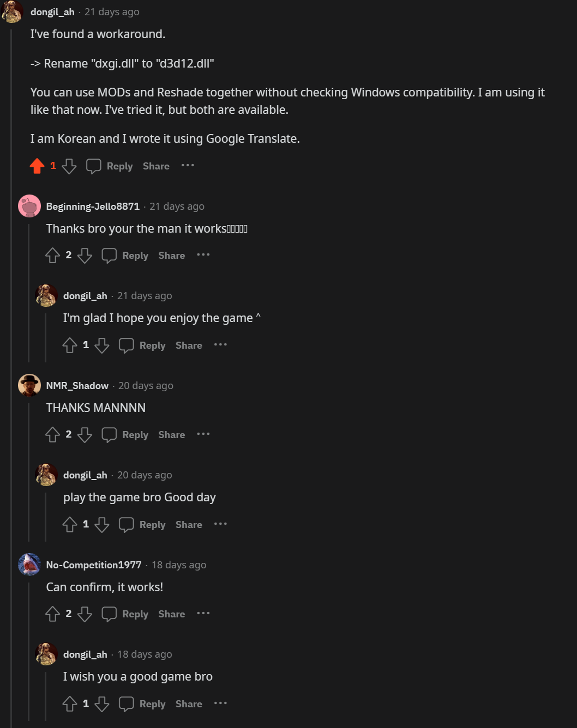Downvote dongil_ah's workaround comment
Screen dimensions: 577x728
69,166
